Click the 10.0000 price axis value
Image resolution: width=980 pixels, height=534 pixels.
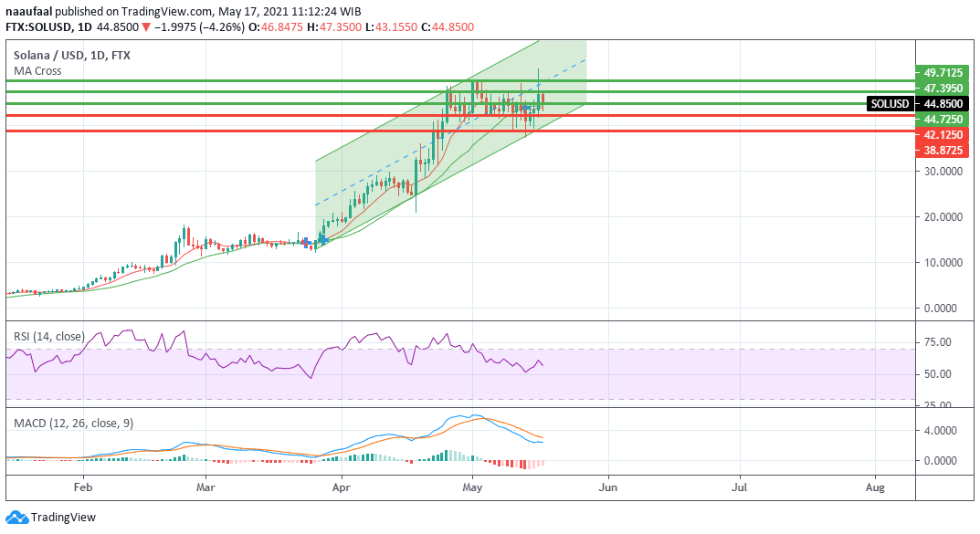943,262
